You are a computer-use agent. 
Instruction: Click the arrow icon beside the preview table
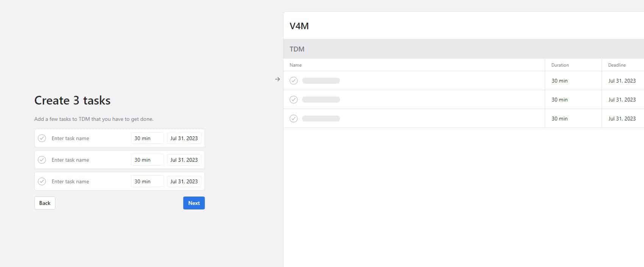click(278, 79)
